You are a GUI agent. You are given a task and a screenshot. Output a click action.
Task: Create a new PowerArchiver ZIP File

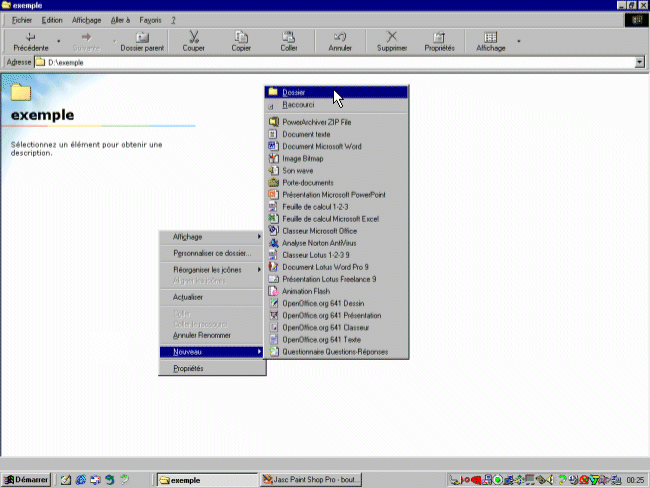tap(336, 122)
